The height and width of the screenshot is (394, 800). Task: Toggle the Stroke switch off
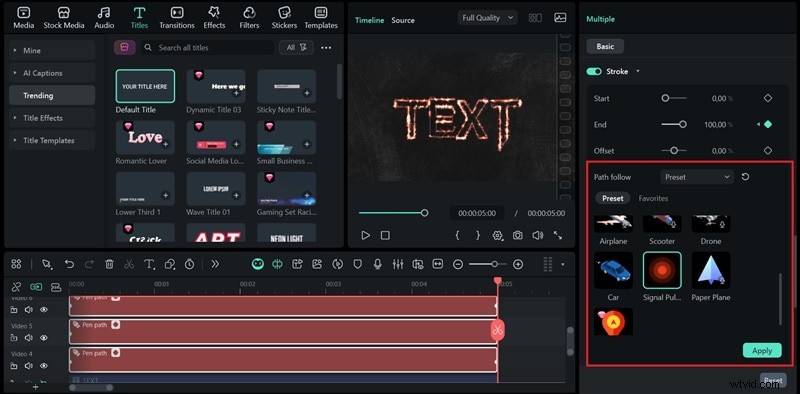coord(594,71)
